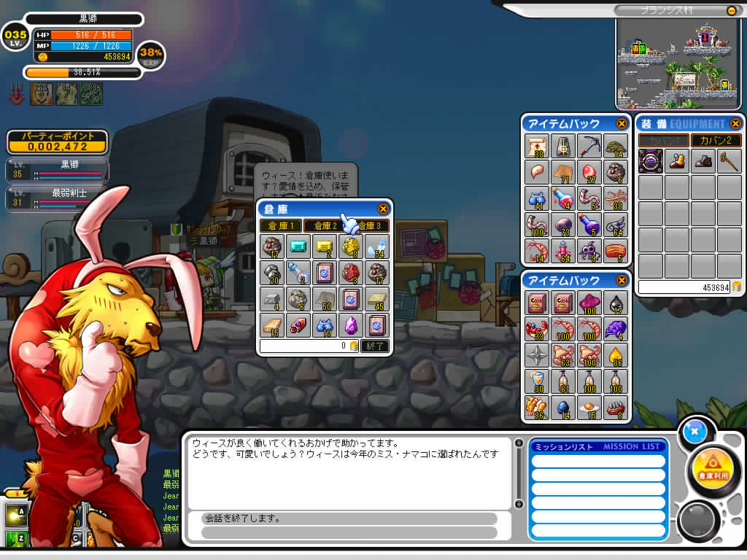The width and height of the screenshot is (747, 560).
Task: Click the blue round X button by the dialog
Action: (x=694, y=432)
